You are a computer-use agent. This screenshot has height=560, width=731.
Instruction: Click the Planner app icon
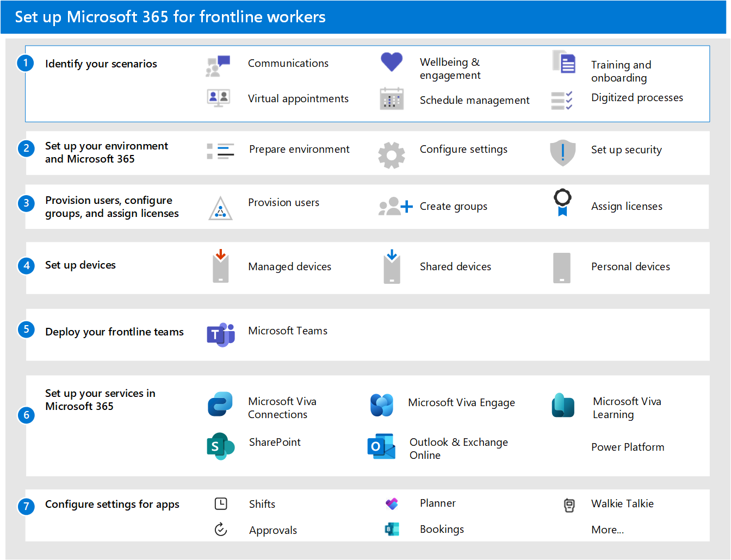click(392, 503)
